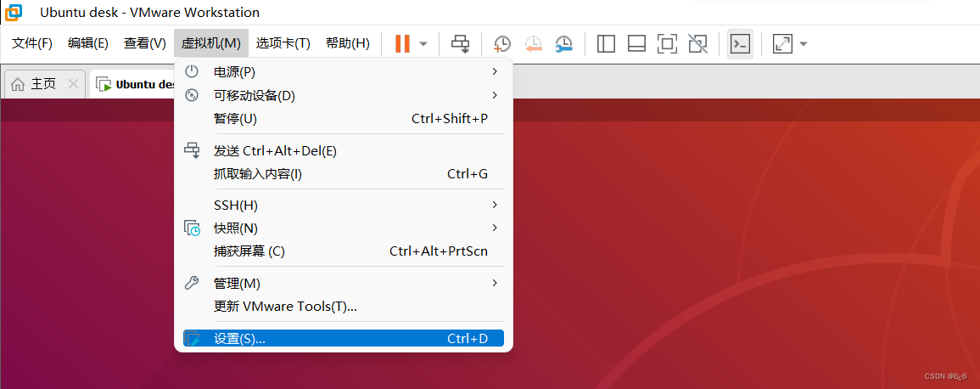Pause the virtual machine with orange pause button

click(402, 44)
